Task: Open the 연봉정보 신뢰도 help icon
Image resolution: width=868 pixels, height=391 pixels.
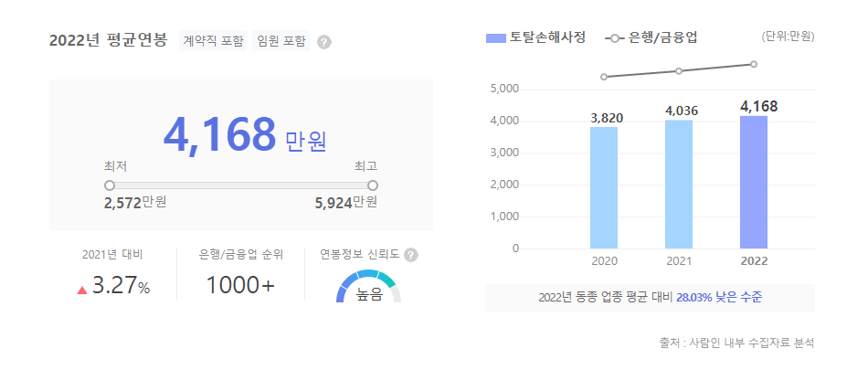Action: coord(411,255)
